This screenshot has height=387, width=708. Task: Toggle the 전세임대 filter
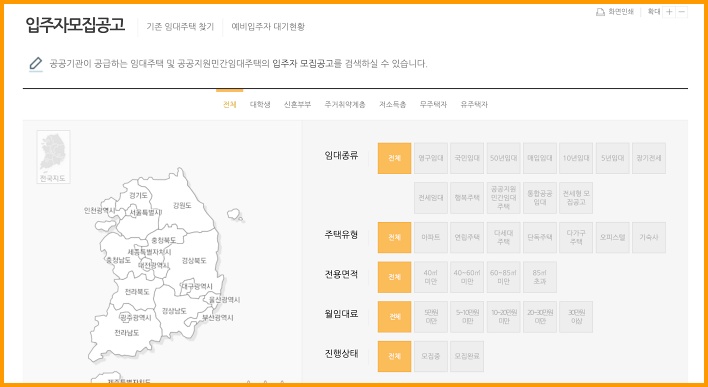coord(431,198)
